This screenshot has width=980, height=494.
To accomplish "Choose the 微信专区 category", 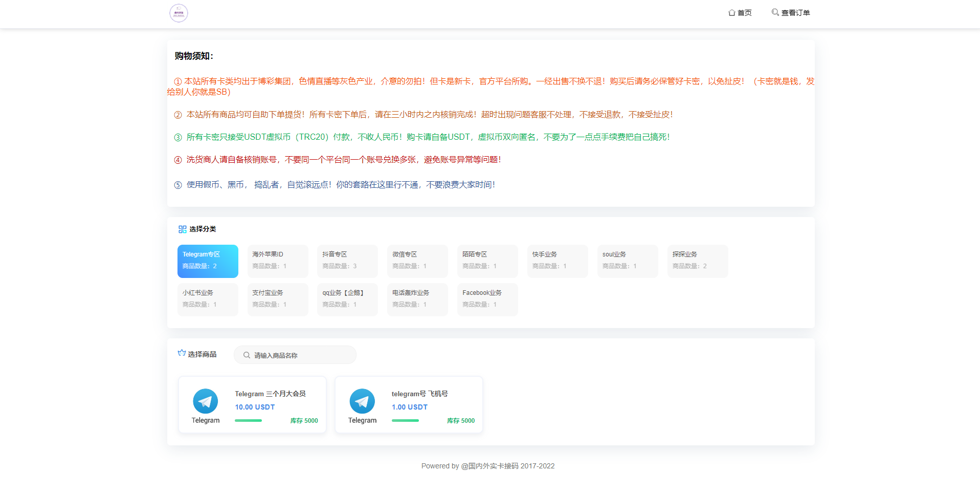I will click(417, 261).
